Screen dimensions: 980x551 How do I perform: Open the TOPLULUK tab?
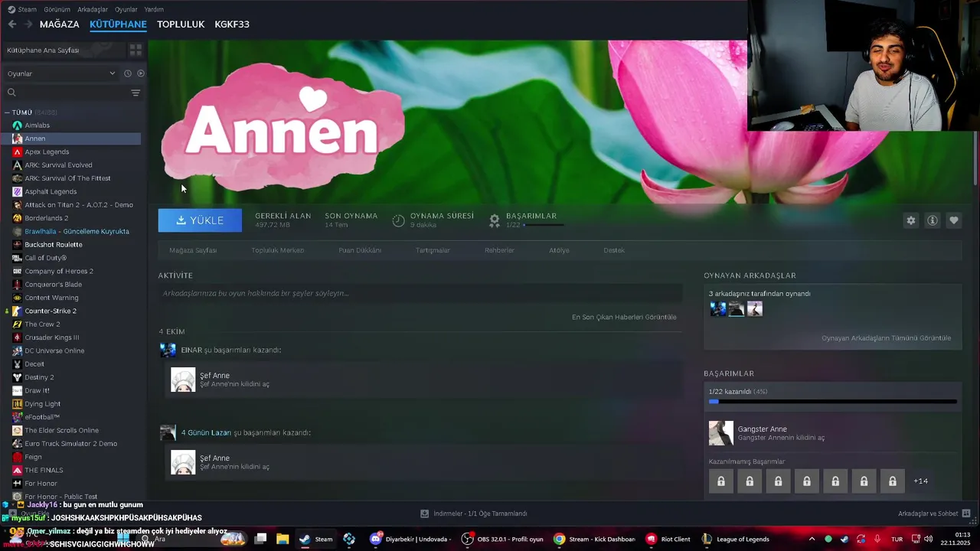pos(181,24)
